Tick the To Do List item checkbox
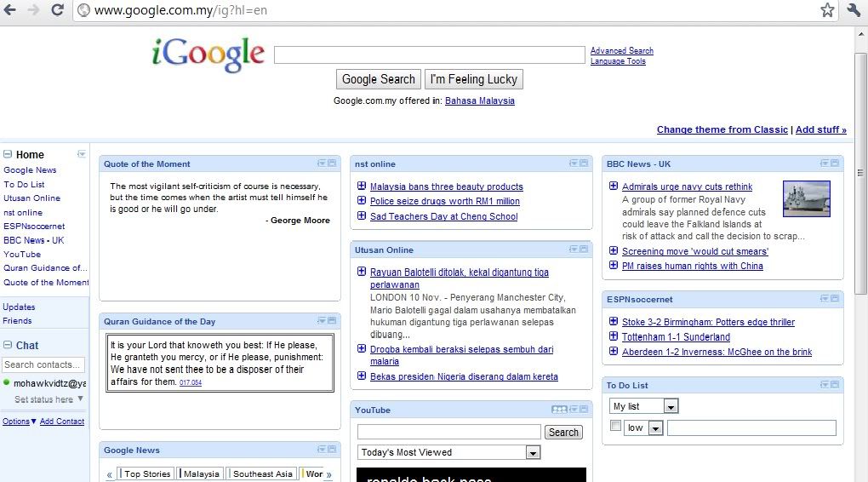This screenshot has width=868, height=482. 615,426
